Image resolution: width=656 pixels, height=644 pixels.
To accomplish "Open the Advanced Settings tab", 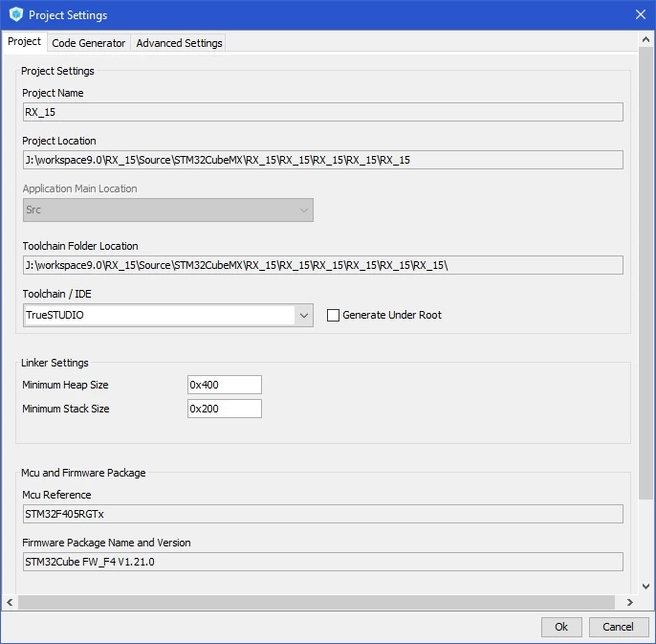I will [x=179, y=43].
